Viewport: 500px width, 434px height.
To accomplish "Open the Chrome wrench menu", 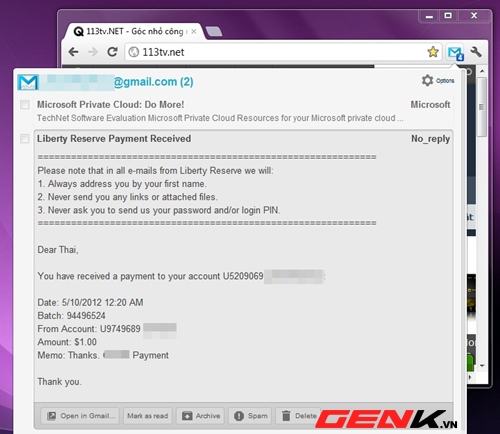I will coord(476,52).
